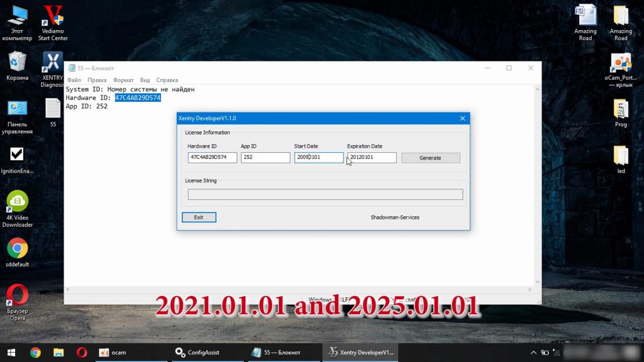The width and height of the screenshot is (644, 362).
Task: Open Этот компьютер desktop icon
Action: (17, 23)
